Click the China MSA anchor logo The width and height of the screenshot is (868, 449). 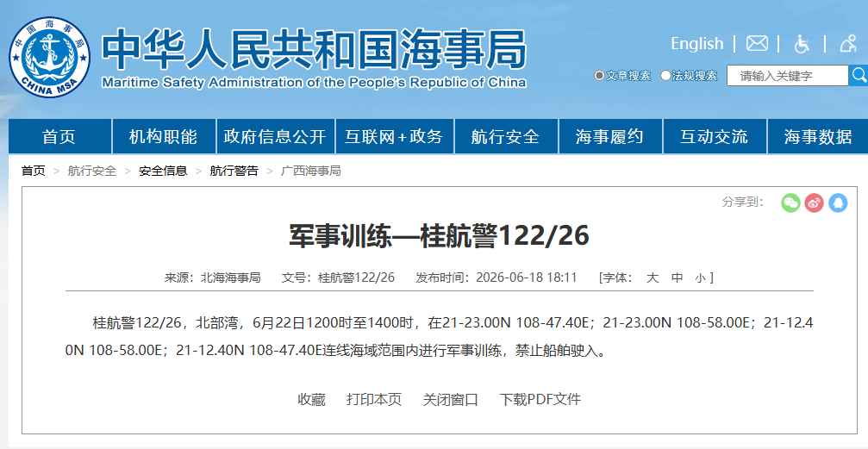(49, 57)
